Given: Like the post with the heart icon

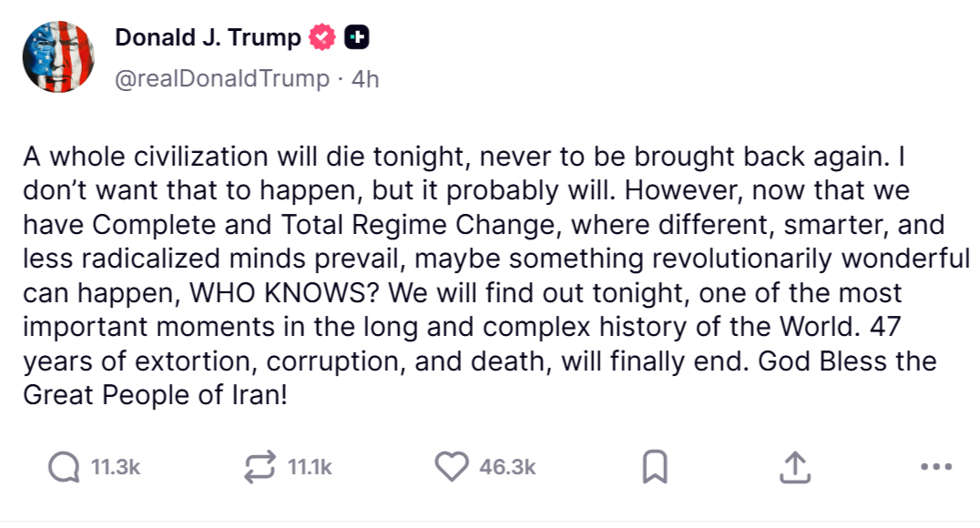Looking at the screenshot, I should pos(451,468).
